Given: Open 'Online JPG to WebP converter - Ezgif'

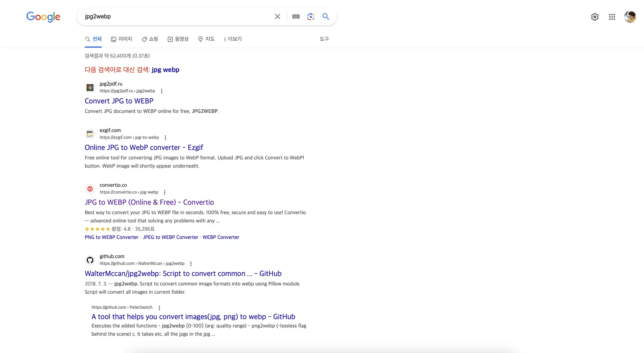Looking at the screenshot, I should point(144,147).
